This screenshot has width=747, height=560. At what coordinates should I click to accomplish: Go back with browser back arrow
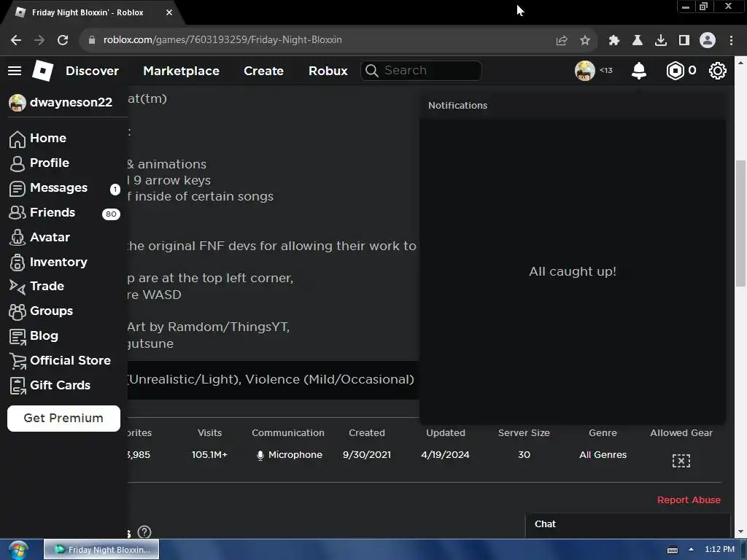[16, 40]
